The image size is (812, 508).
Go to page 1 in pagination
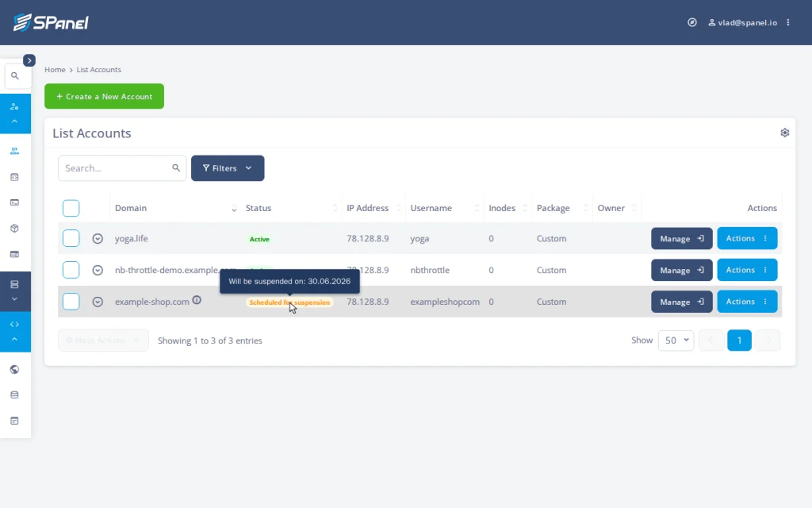(739, 341)
